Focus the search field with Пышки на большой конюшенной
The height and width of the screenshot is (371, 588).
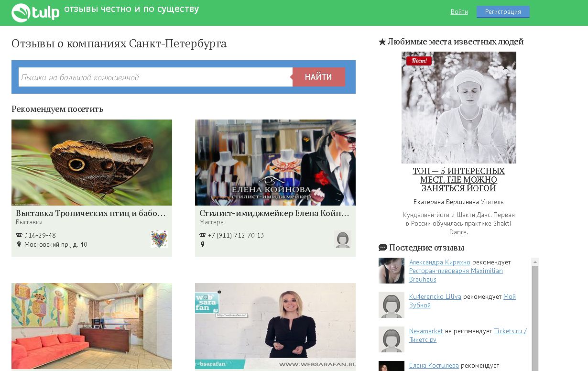click(x=155, y=77)
